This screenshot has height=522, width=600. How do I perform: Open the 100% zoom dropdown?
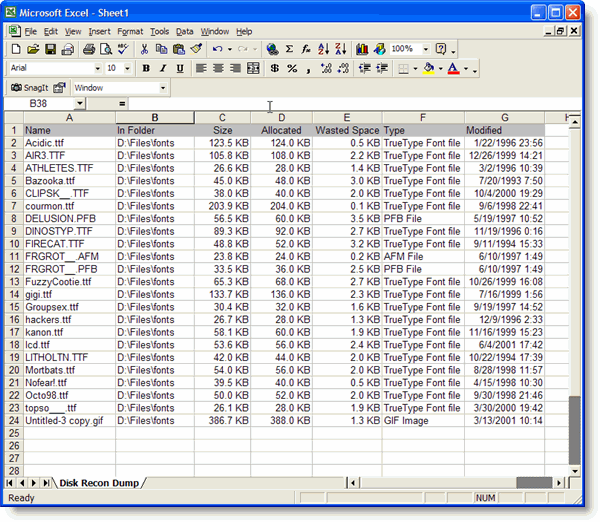pyautogui.click(x=426, y=49)
